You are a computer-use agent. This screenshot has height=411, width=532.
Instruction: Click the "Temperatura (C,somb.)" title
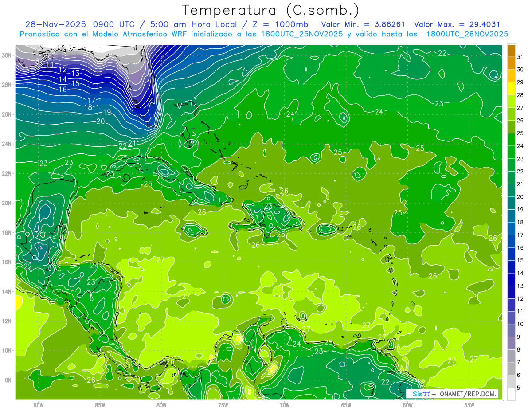(x=271, y=11)
